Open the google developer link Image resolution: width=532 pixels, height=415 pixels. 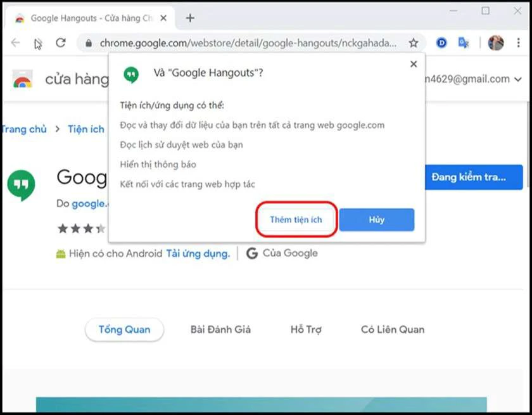[x=89, y=203]
